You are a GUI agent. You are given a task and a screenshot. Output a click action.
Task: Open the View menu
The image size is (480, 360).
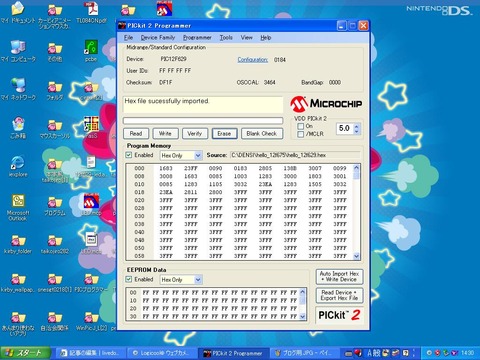[246, 38]
